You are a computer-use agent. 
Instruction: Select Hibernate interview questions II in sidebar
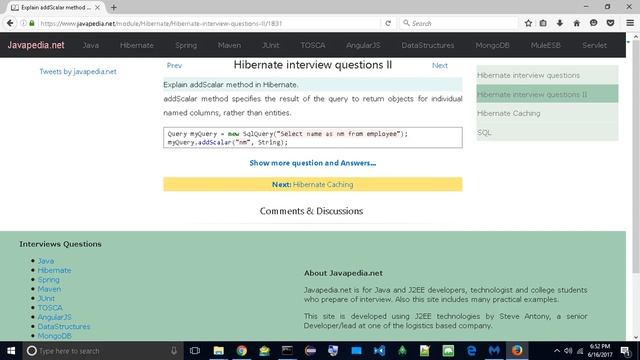point(547,94)
